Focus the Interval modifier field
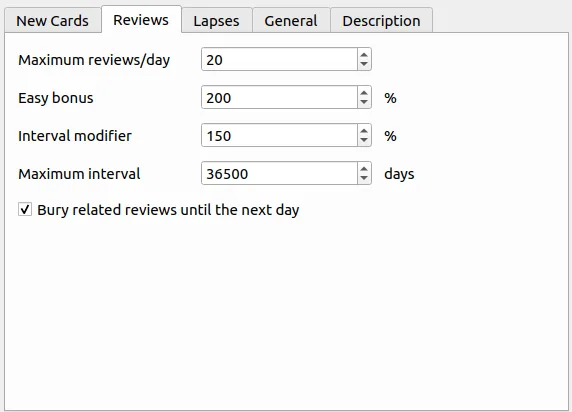Screen dimensions: 572x412 279,135
